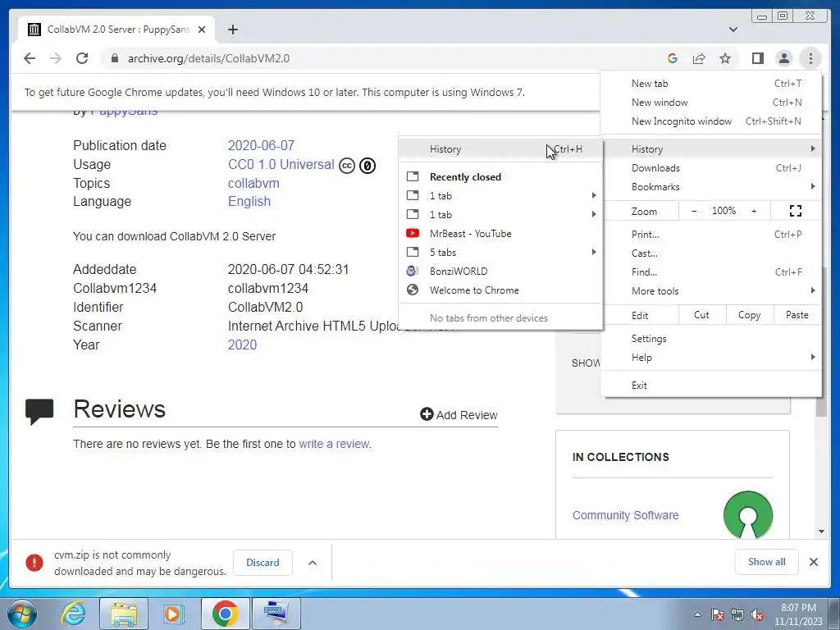Expand the More tools submenu
840x630 pixels.
coord(711,290)
